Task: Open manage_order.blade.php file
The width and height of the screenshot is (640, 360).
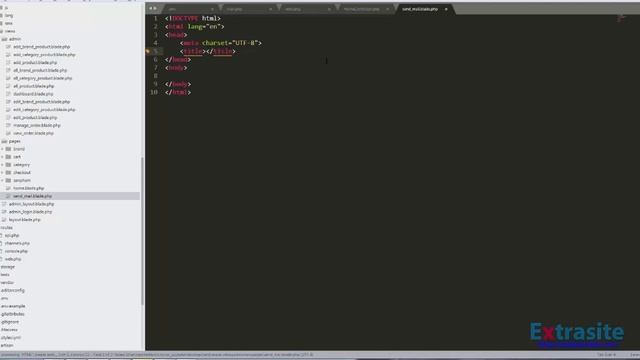Action: (x=37, y=125)
